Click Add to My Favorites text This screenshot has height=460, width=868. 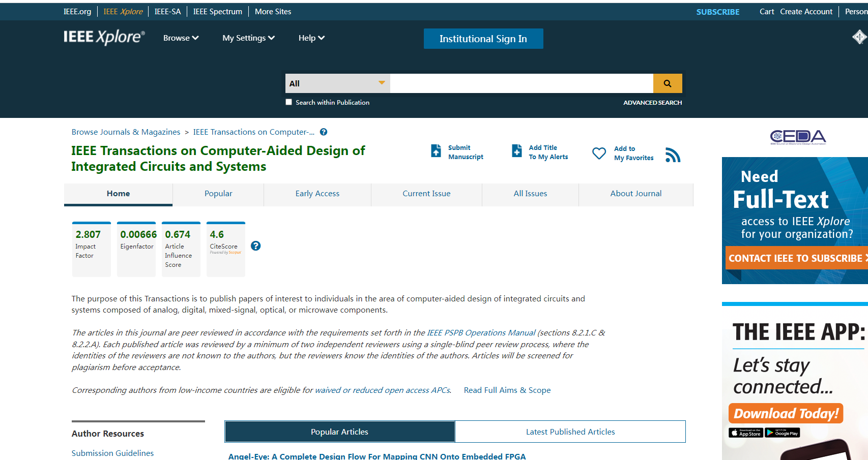[x=633, y=154]
